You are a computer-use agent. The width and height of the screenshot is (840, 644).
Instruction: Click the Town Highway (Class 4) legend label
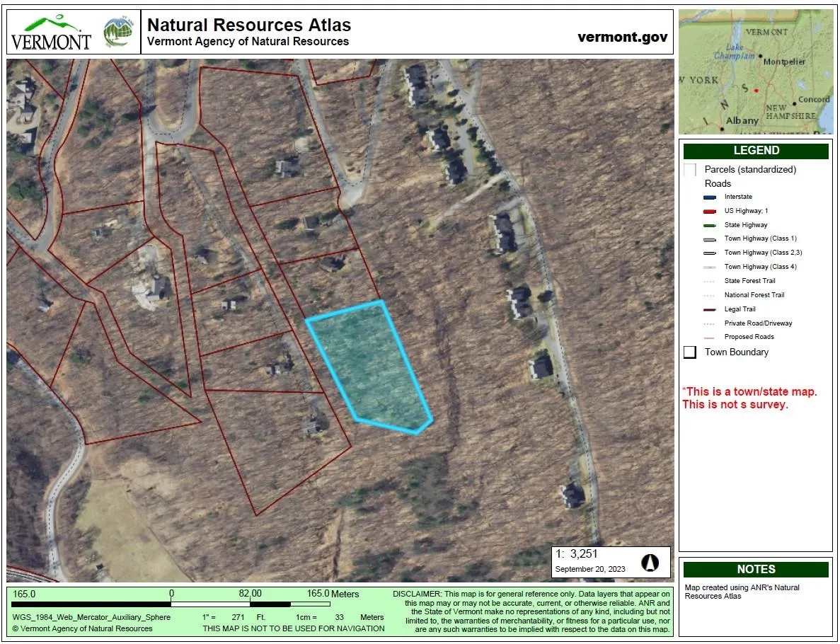tap(761, 267)
